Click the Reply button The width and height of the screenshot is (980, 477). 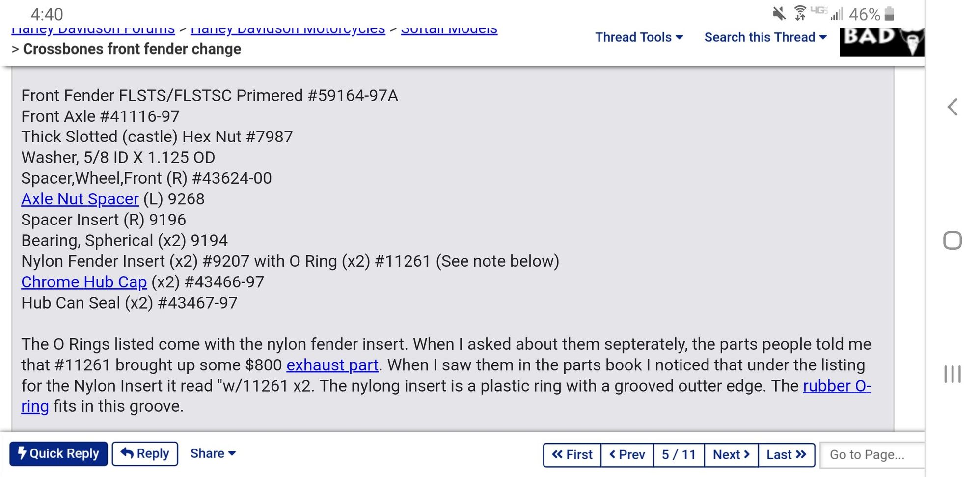tap(145, 453)
